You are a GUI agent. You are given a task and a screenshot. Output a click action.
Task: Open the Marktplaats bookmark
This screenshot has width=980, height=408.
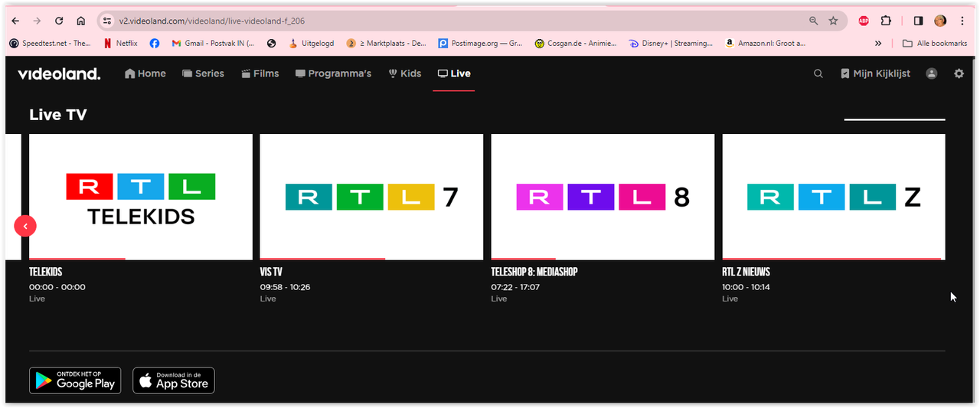point(387,44)
